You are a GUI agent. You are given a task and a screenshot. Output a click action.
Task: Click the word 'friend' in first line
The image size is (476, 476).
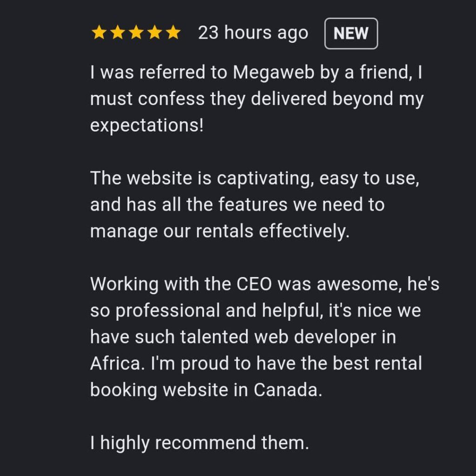coord(384,73)
